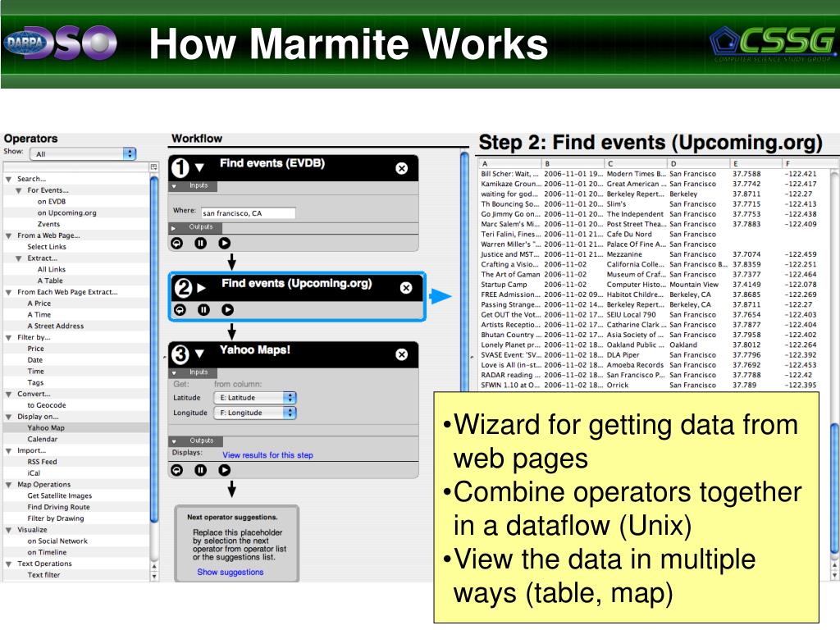Pause the Yahoo Maps step
This screenshot has height=630, width=840.
tap(200, 470)
